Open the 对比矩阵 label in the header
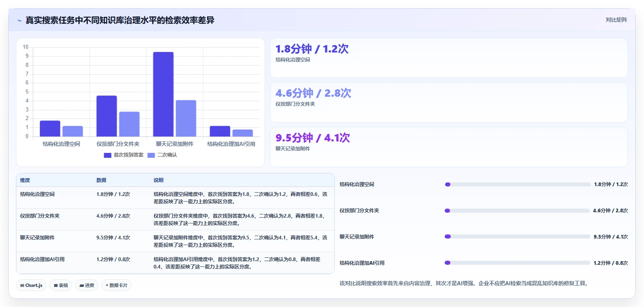The width and height of the screenshot is (644, 307). click(x=616, y=20)
